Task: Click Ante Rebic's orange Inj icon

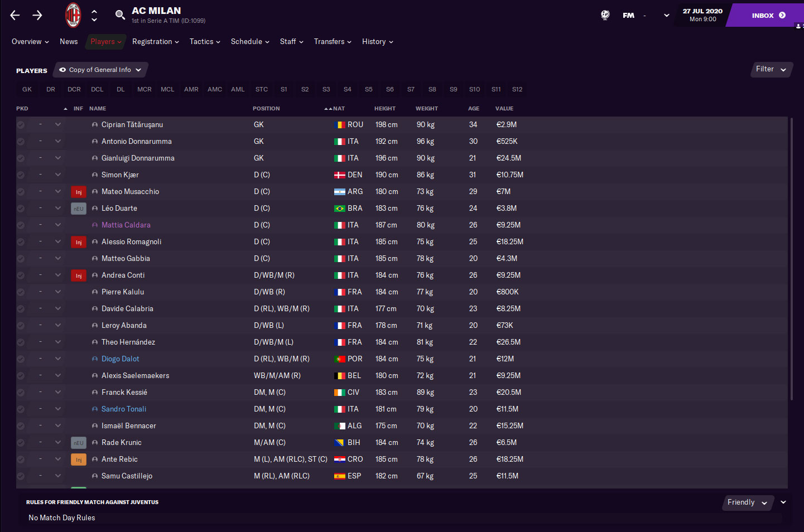Action: pyautogui.click(x=79, y=460)
